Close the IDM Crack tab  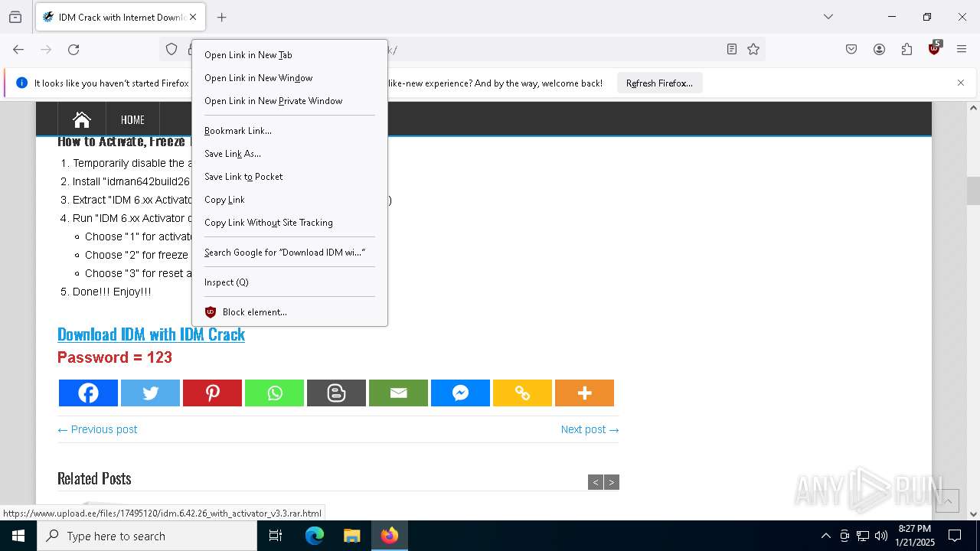(x=193, y=17)
